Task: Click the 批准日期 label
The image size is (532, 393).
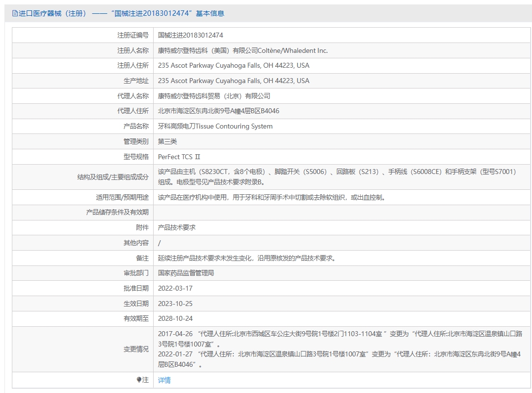Action: [136, 288]
